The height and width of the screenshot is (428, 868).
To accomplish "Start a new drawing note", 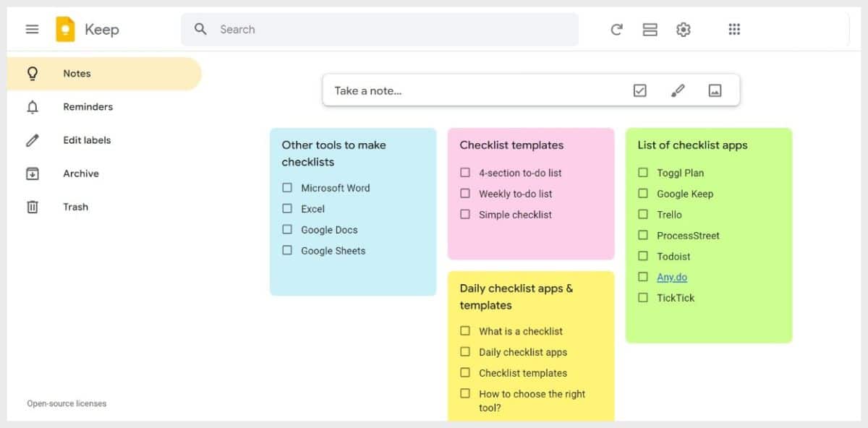I will (x=678, y=90).
